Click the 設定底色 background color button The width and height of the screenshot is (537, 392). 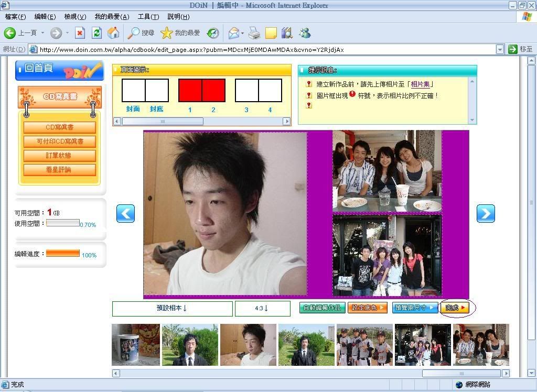[367, 308]
